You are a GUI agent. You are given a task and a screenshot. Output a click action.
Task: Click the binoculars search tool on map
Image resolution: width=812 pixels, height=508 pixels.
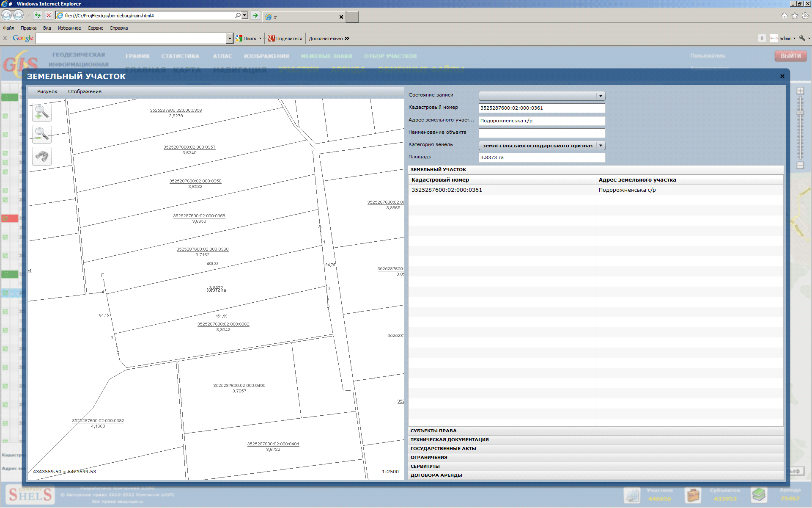42,157
